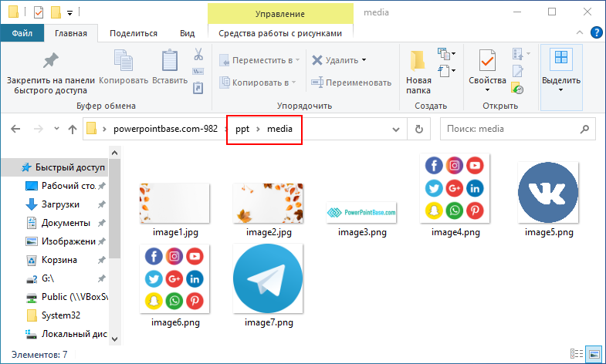Click the Pin to Quick Access pushpin icon

click(x=51, y=61)
